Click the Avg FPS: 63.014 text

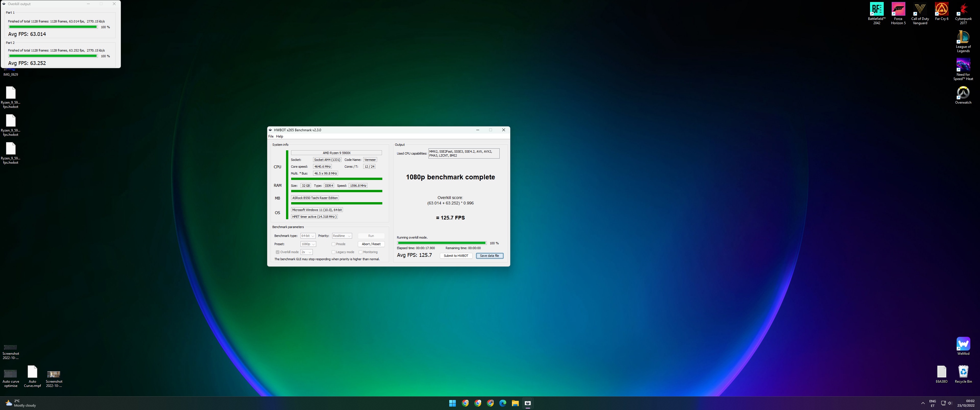click(x=27, y=34)
